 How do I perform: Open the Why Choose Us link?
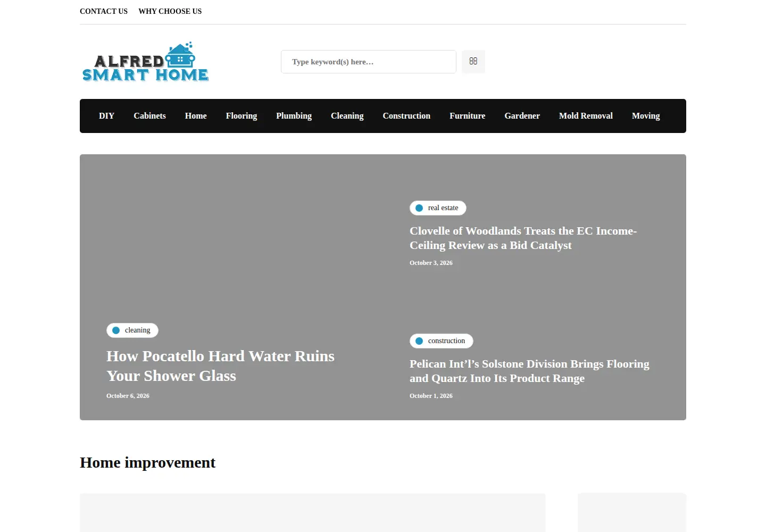tap(170, 11)
